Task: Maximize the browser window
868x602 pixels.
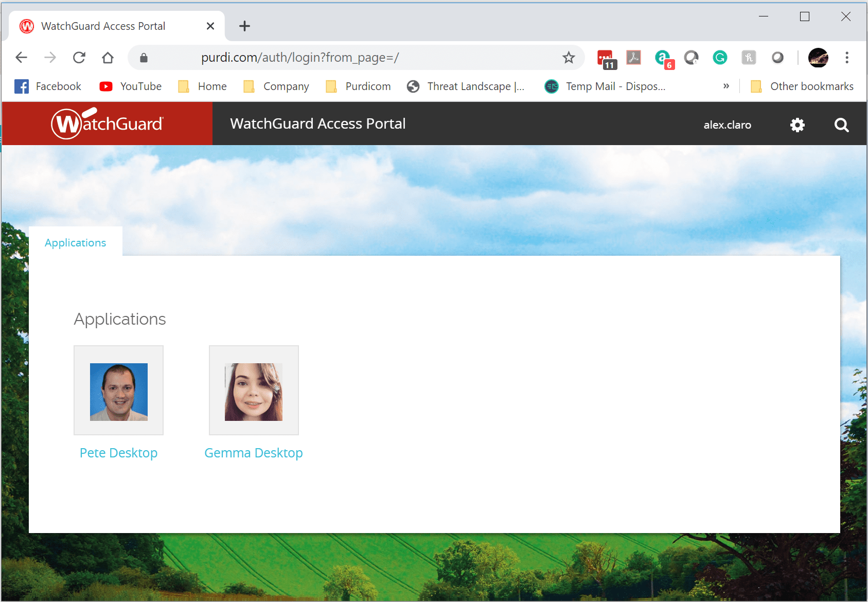Action: pos(805,16)
